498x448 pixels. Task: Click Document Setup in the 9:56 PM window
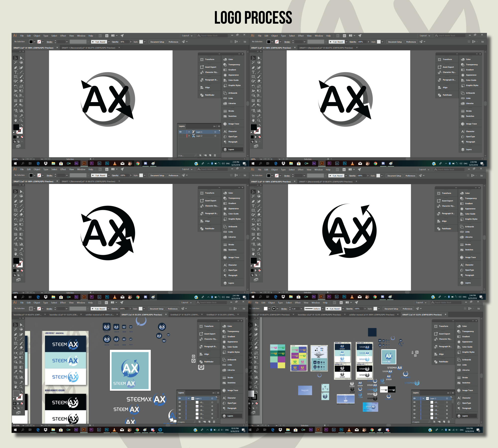(391, 309)
